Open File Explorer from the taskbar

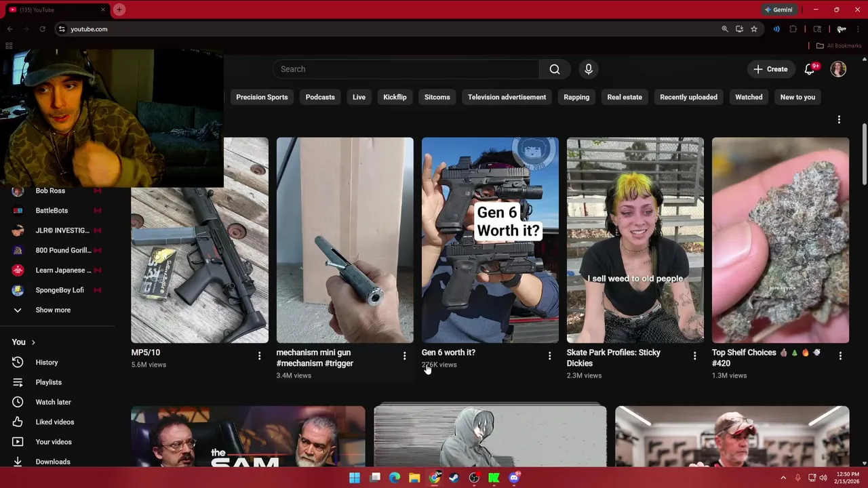[414, 478]
